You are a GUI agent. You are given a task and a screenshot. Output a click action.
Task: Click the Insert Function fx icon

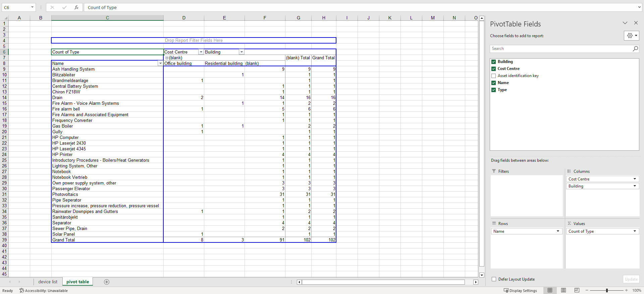tap(76, 7)
